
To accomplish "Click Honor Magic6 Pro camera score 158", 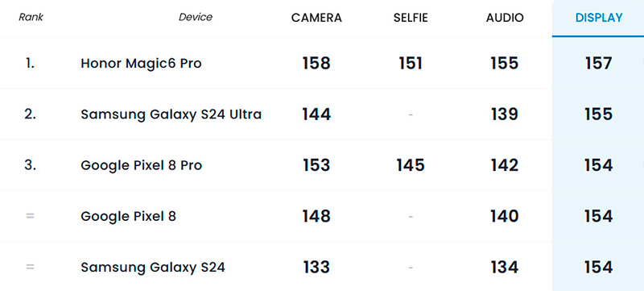I will pyautogui.click(x=316, y=64).
